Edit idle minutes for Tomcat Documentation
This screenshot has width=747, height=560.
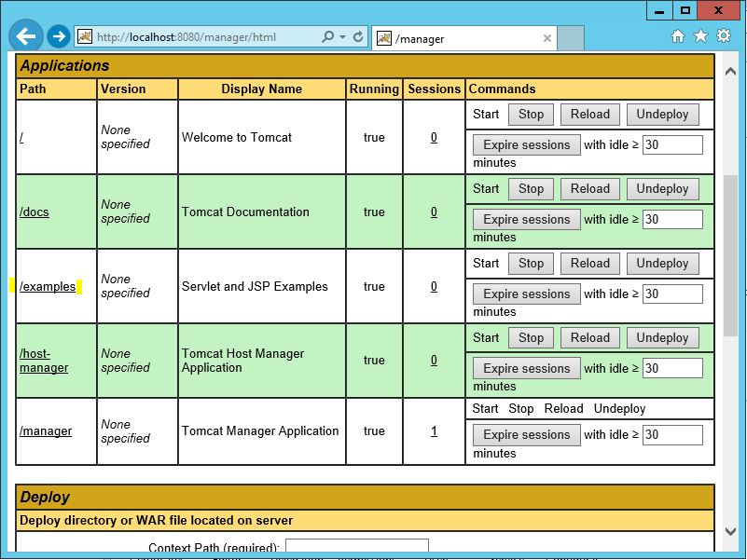672,220
